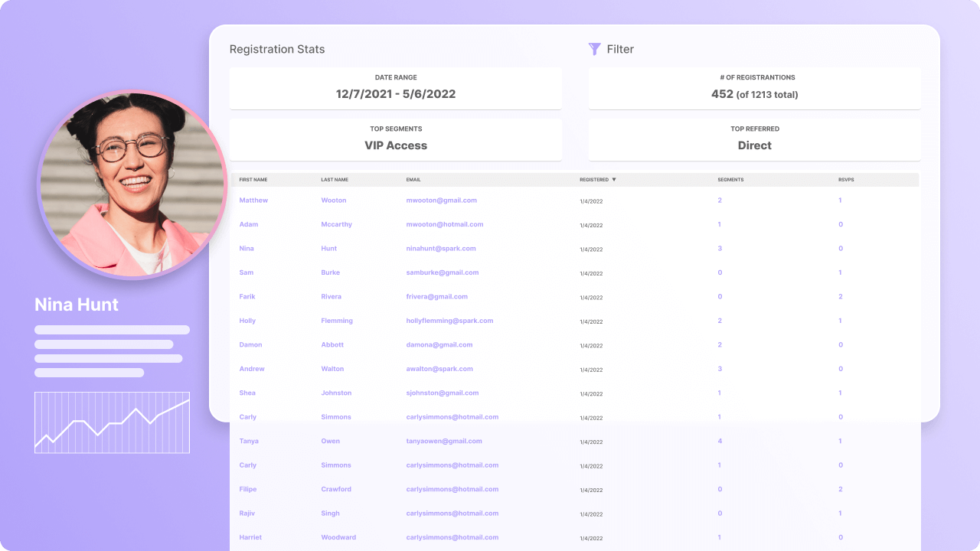Click first name Matthew in table
This screenshot has height=551, width=980.
(253, 201)
